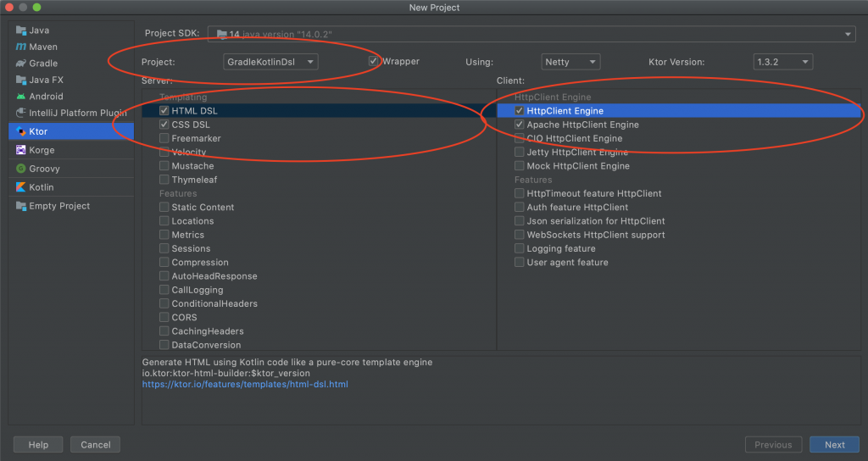The image size is (868, 461).
Task: Open the ktor.io html-dsl documentation link
Action: click(245, 384)
